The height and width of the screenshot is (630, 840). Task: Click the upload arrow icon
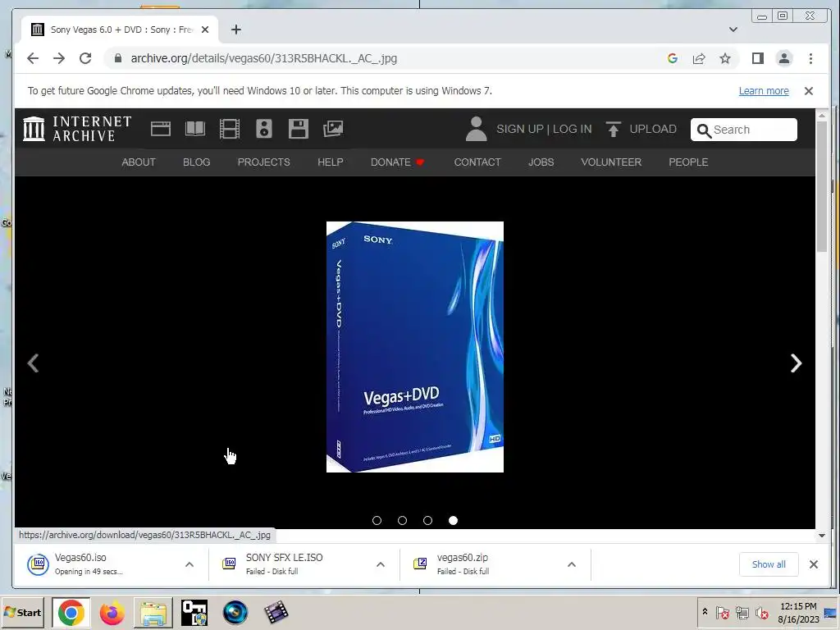(614, 129)
